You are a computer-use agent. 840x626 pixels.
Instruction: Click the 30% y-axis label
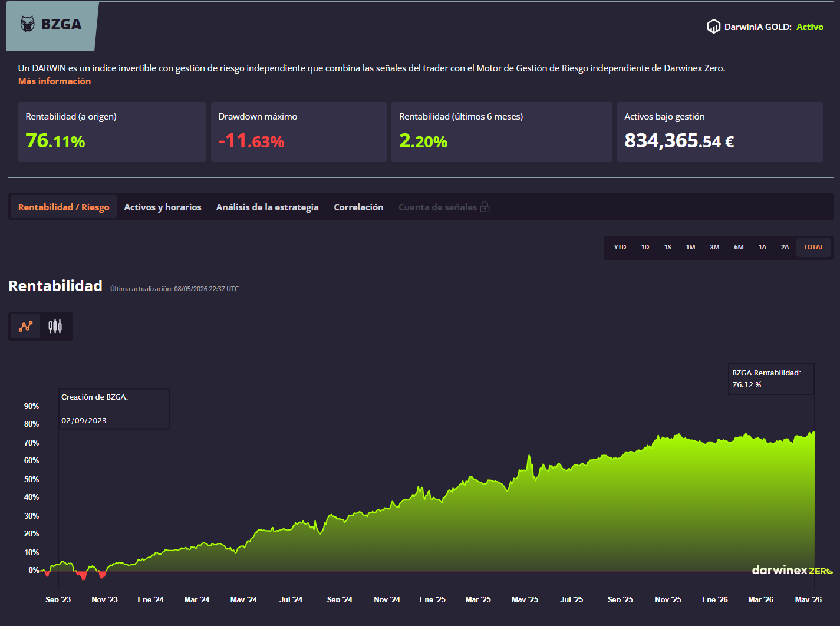tap(31, 516)
